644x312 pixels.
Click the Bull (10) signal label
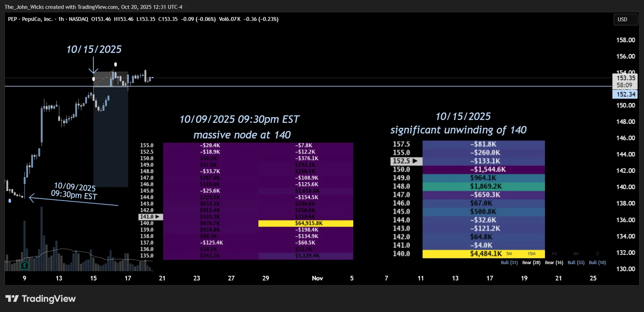pos(597,263)
